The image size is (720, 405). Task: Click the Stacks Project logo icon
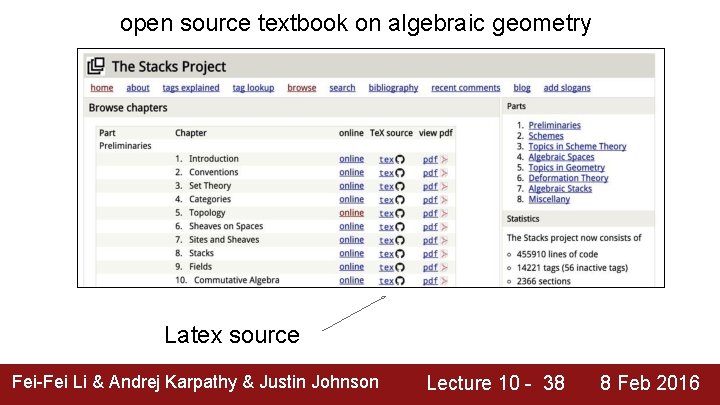pyautogui.click(x=96, y=66)
